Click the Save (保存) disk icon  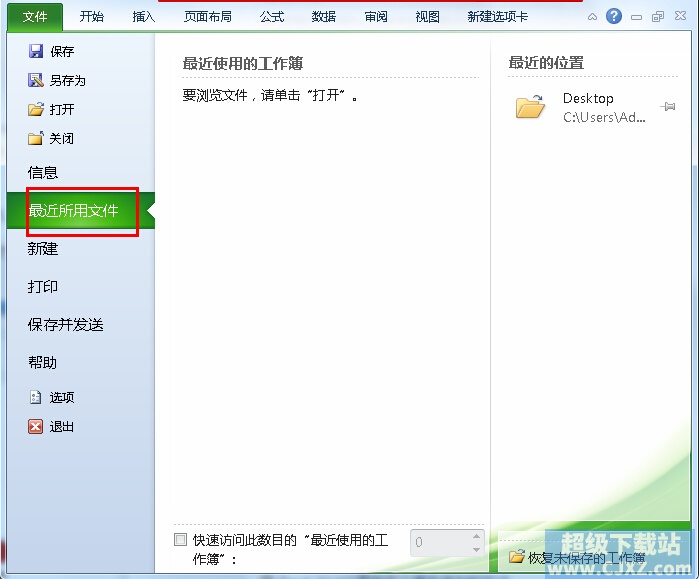coord(36,51)
